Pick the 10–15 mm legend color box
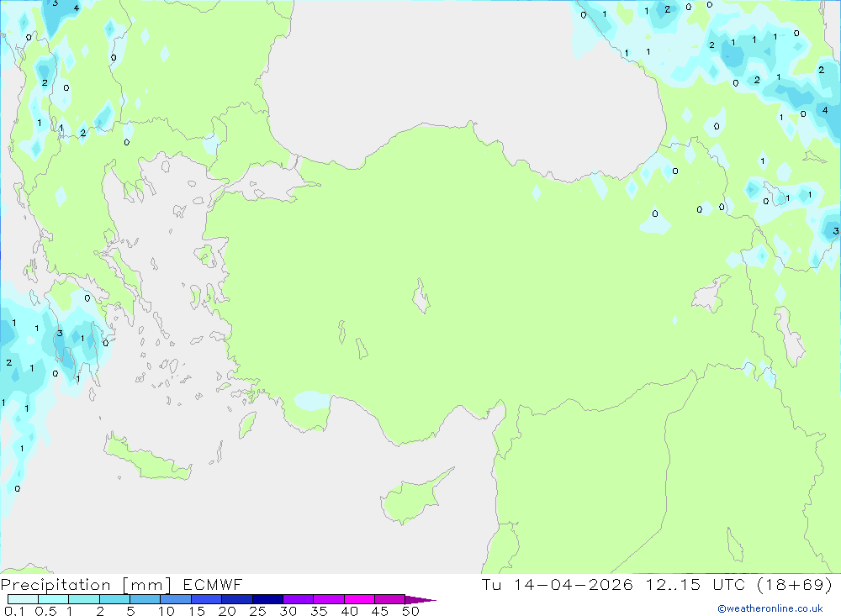Viewport: 841px width, 616px height. coord(176,599)
